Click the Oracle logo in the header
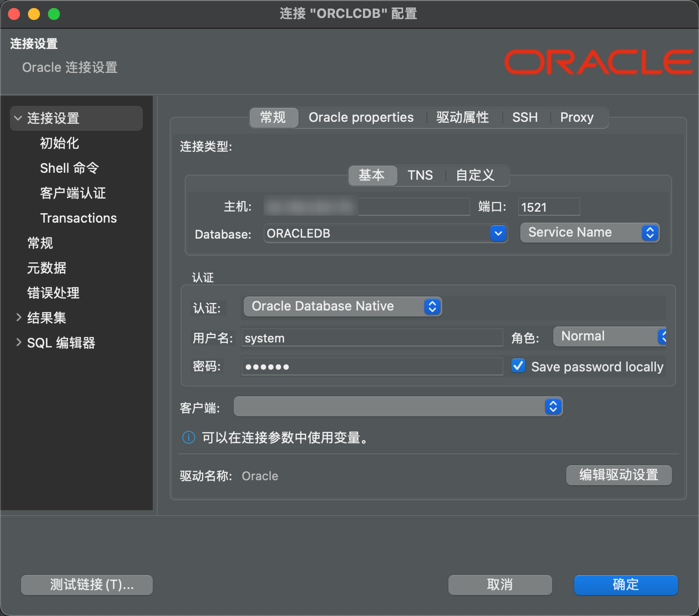This screenshot has height=616, width=699. 599,62
